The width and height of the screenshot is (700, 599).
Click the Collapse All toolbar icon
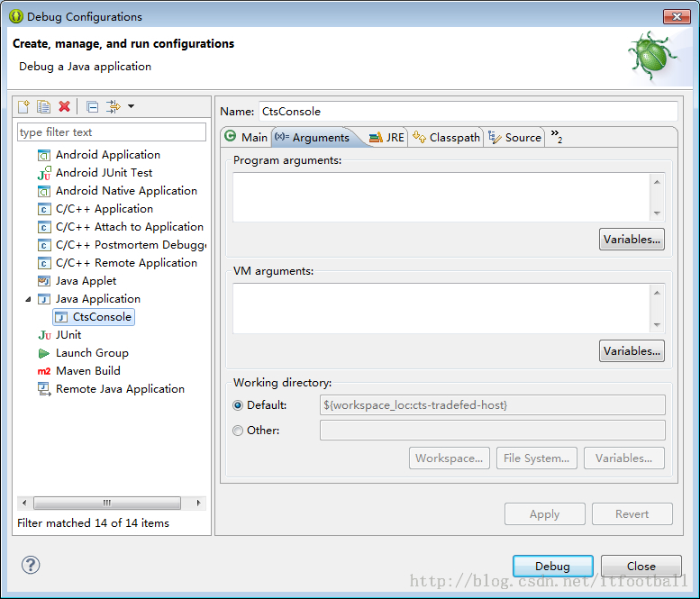93,106
